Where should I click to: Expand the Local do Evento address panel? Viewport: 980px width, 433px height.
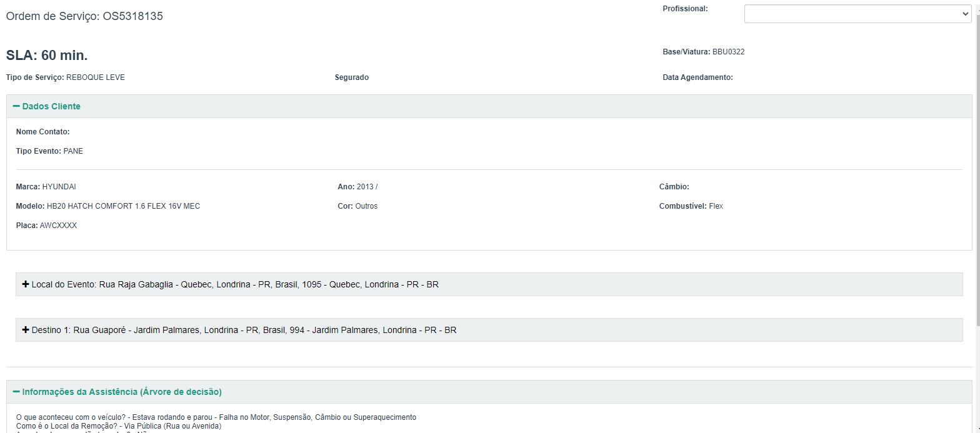[x=235, y=284]
